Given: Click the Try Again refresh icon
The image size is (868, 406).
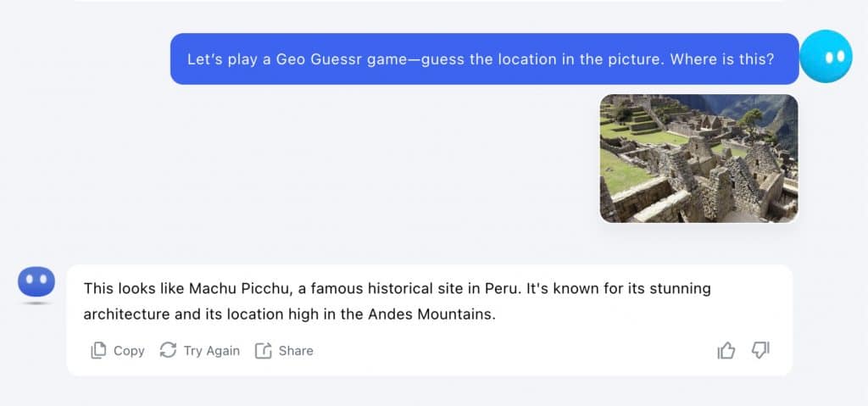Looking at the screenshot, I should (168, 350).
